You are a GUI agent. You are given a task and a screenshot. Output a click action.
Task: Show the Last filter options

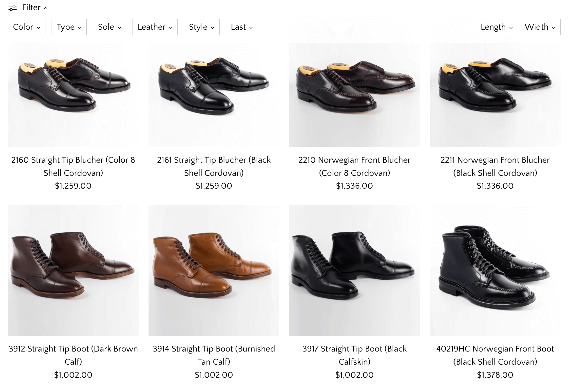(242, 27)
